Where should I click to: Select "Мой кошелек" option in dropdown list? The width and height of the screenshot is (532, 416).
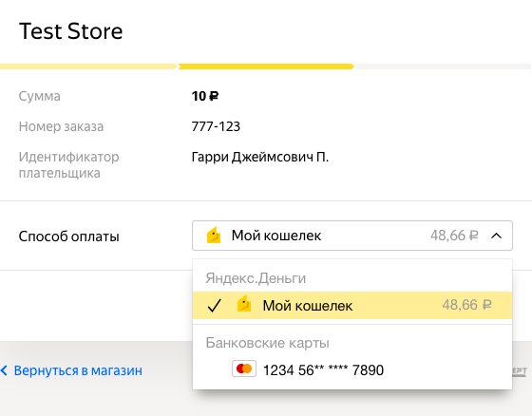click(x=352, y=306)
